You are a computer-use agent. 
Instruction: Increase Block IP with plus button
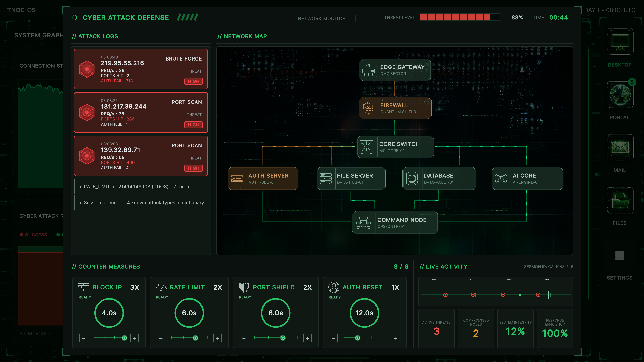tap(135, 338)
